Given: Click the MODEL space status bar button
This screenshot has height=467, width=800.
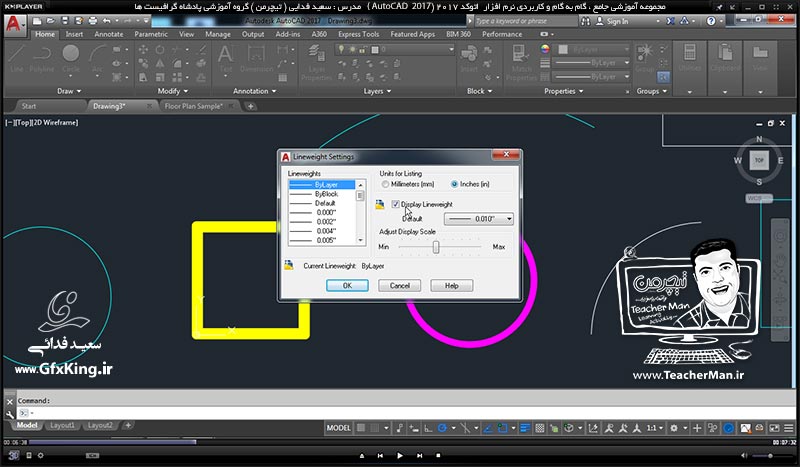Looking at the screenshot, I should point(338,428).
